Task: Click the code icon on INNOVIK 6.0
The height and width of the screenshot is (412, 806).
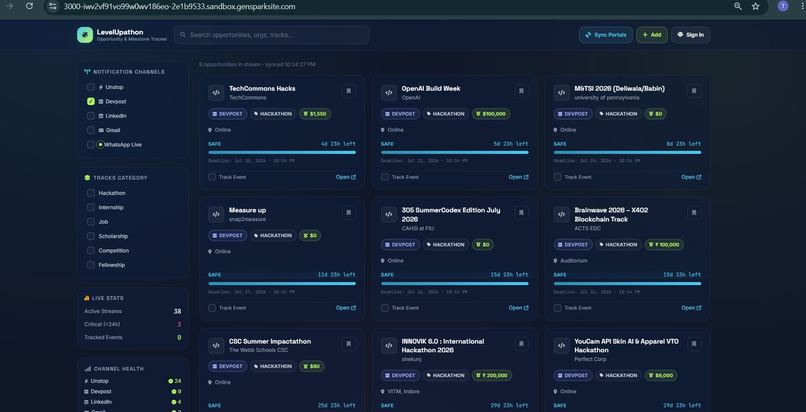Action: [389, 345]
